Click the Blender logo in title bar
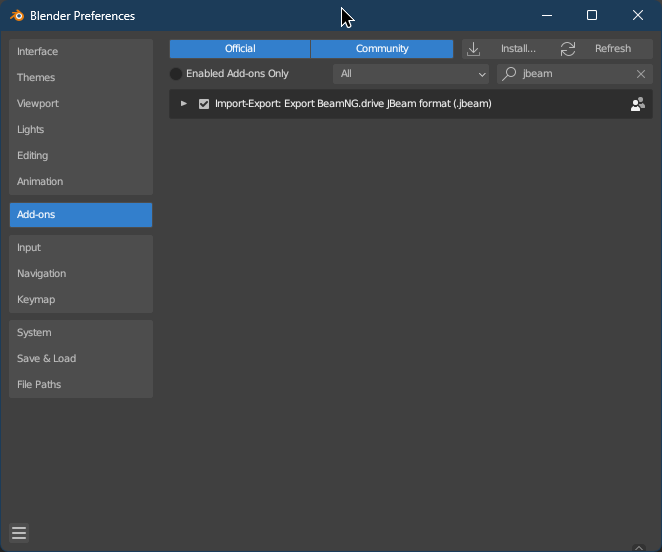 17,16
